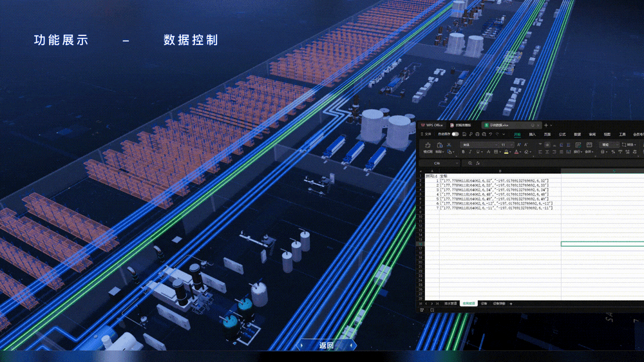644x362 pixels.
Task: Click the print preview icon
Action: coord(484,135)
